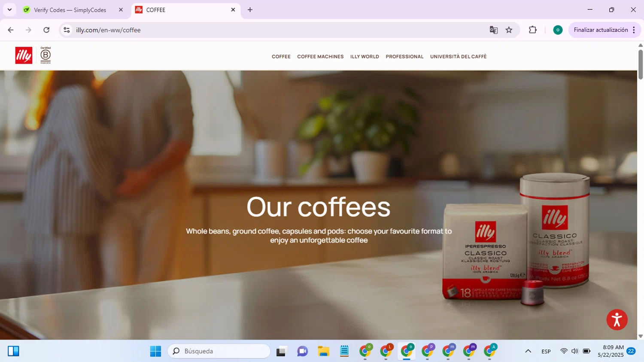Click the Certified B Corporation badge
The width and height of the screenshot is (644, 362).
tap(46, 55)
